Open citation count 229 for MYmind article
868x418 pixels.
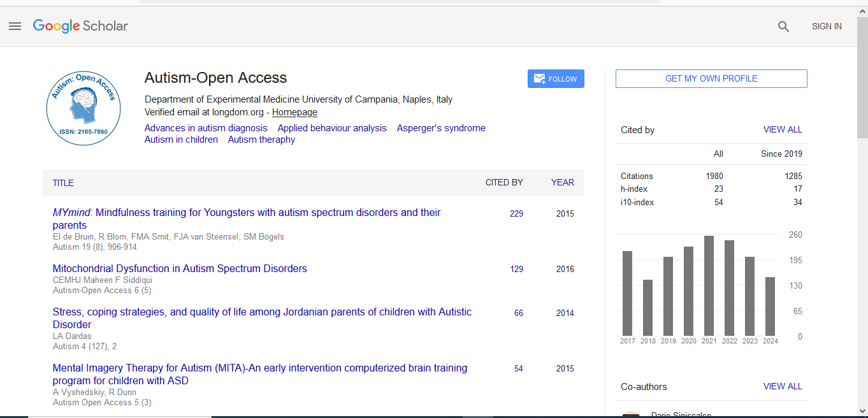516,213
